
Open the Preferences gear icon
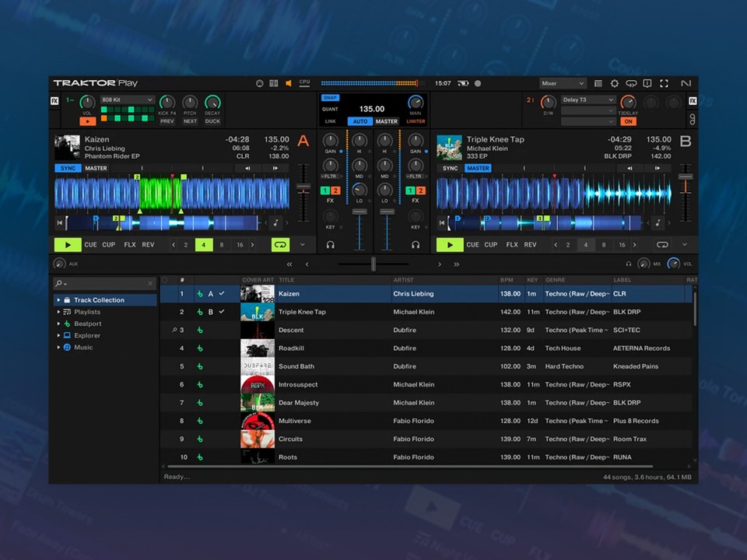(x=615, y=83)
